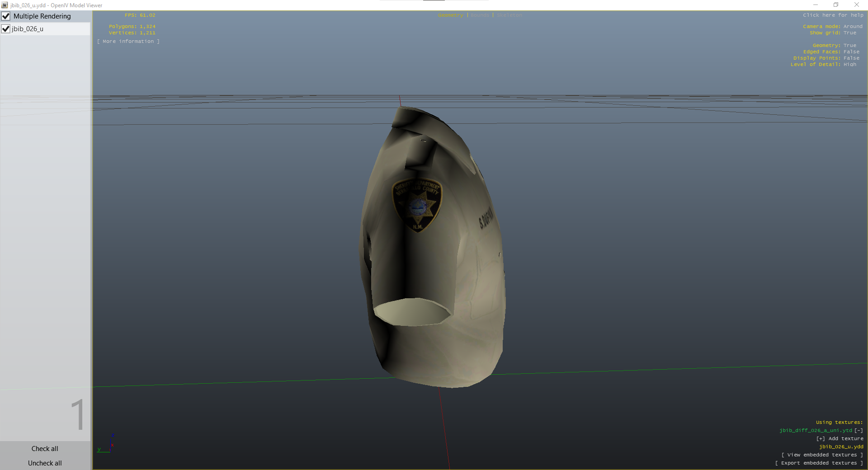
Task: Open View embedded textures
Action: [822, 455]
